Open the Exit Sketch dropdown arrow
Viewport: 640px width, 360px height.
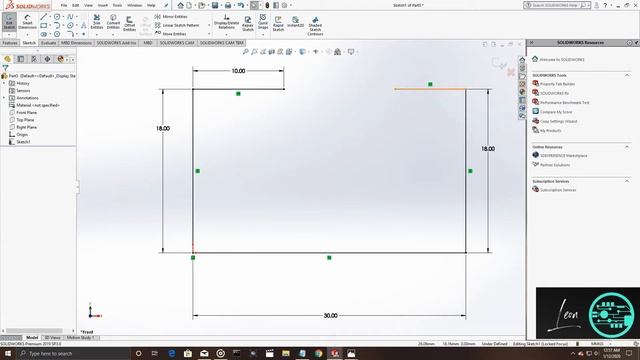[9, 35]
